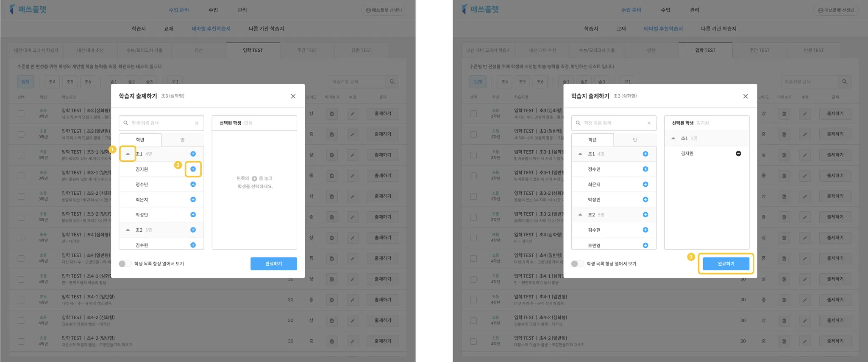This screenshot has height=362, width=868.
Task: Check 초4 (심화형) row checkbox in right screen
Action: click(x=473, y=238)
